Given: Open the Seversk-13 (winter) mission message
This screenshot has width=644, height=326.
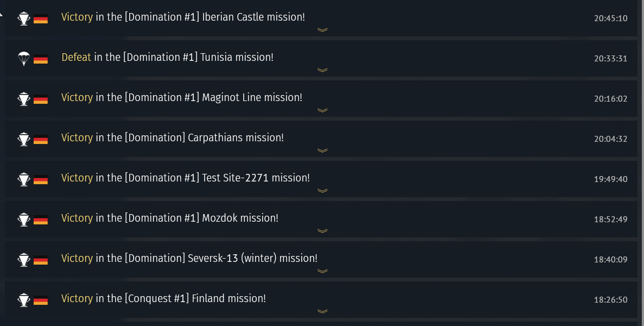Looking at the screenshot, I should click(x=189, y=258).
